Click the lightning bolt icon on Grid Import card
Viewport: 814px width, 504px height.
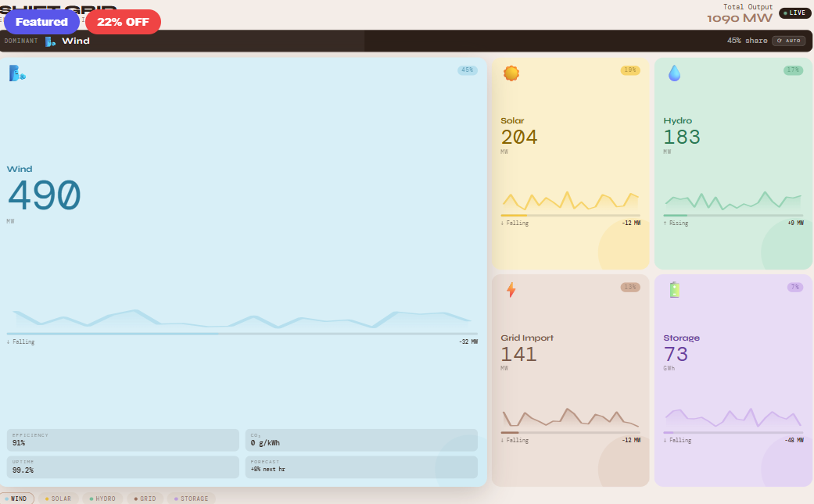pyautogui.click(x=511, y=288)
